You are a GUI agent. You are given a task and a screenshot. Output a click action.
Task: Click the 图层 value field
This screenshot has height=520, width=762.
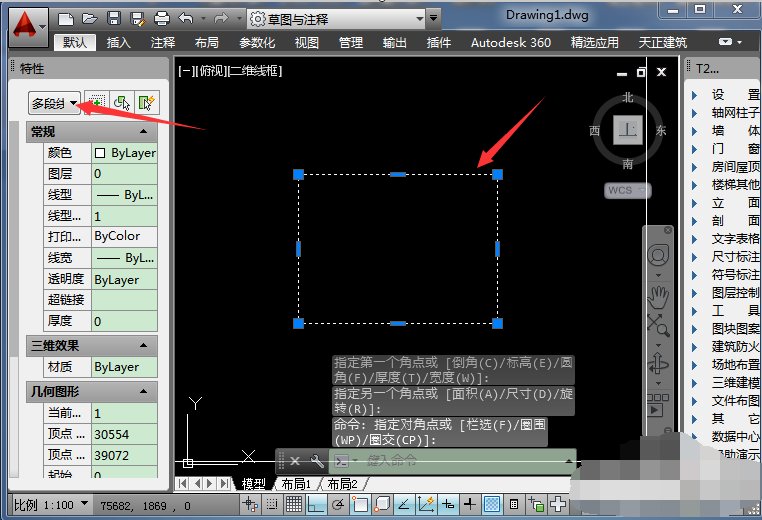[124, 173]
